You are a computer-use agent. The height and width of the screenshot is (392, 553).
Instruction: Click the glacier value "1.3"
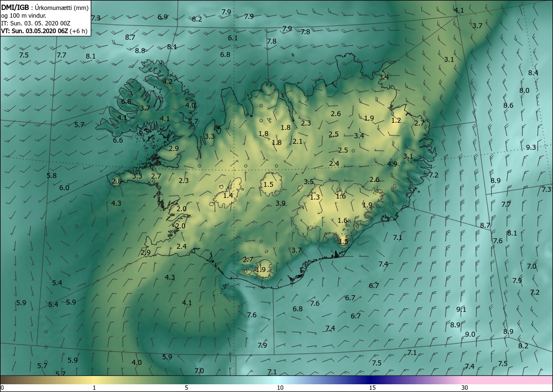coord(315,197)
